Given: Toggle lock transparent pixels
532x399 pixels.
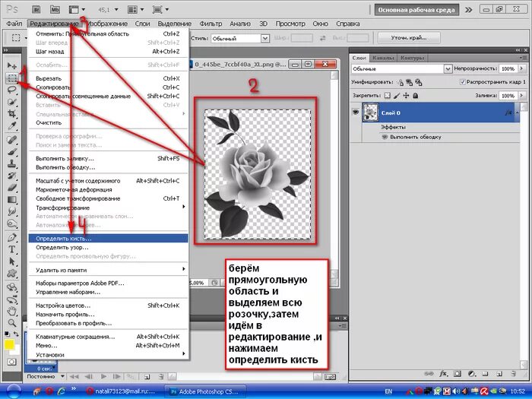Looking at the screenshot, I should tap(387, 96).
